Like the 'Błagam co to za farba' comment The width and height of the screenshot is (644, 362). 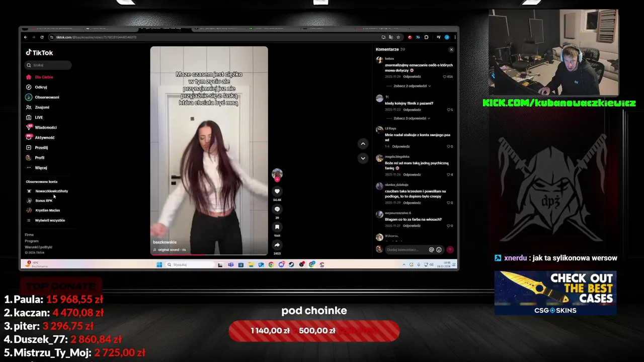pos(449,226)
